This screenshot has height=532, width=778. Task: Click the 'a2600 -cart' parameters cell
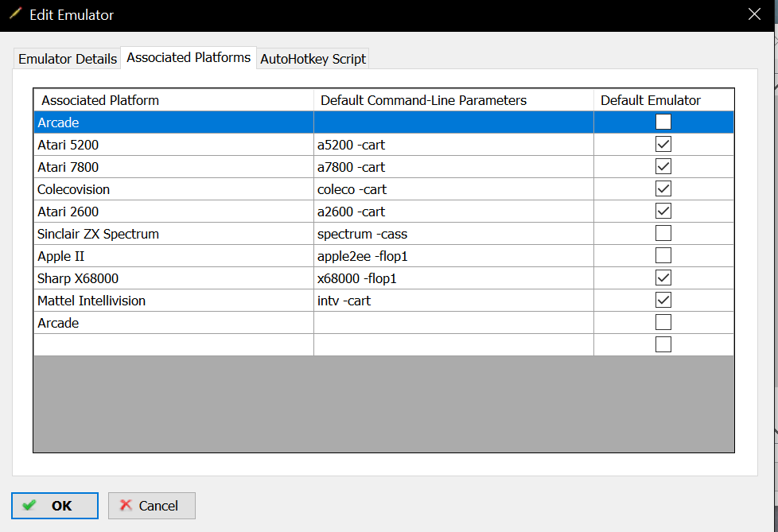[x=453, y=212]
